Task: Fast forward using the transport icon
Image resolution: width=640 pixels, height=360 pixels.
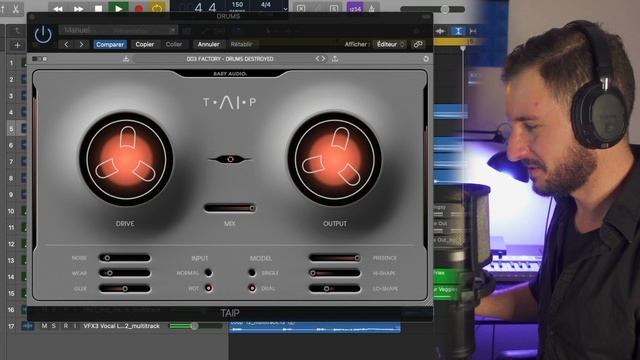Action: (x=78, y=9)
